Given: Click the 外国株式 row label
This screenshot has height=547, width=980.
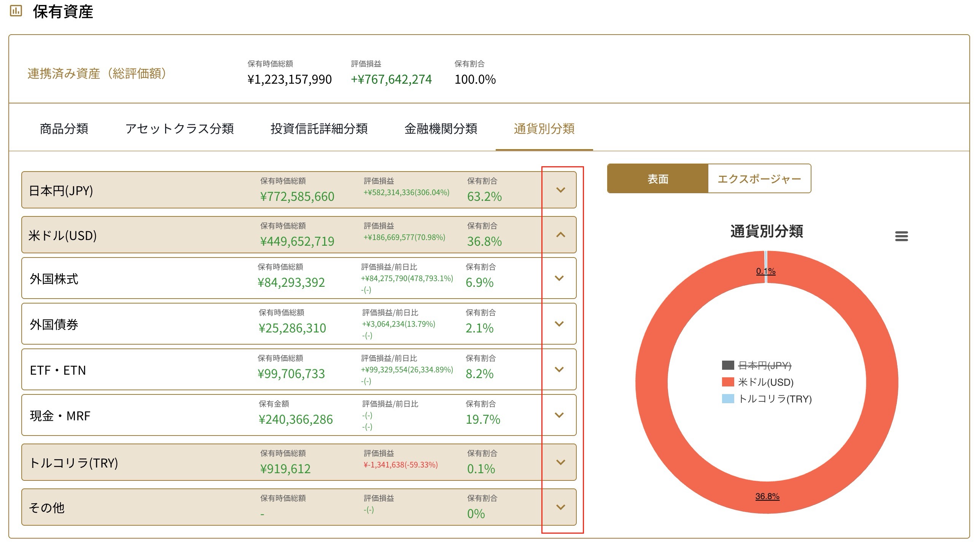Looking at the screenshot, I should click(x=54, y=279).
